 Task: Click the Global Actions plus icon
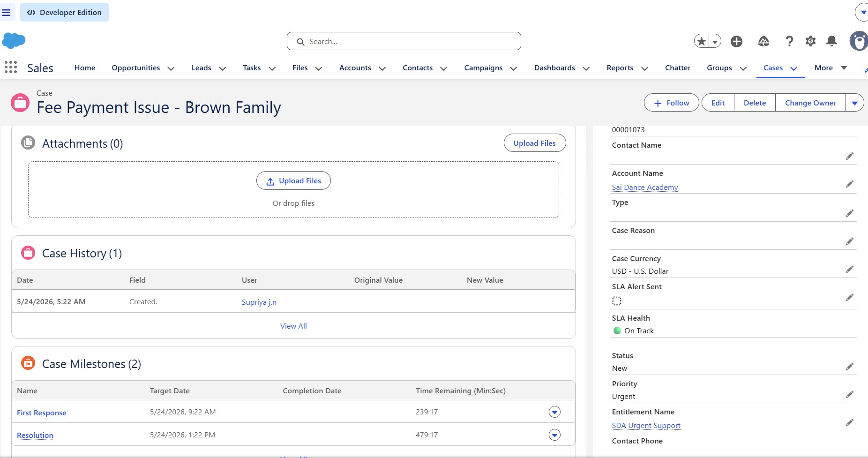(737, 41)
